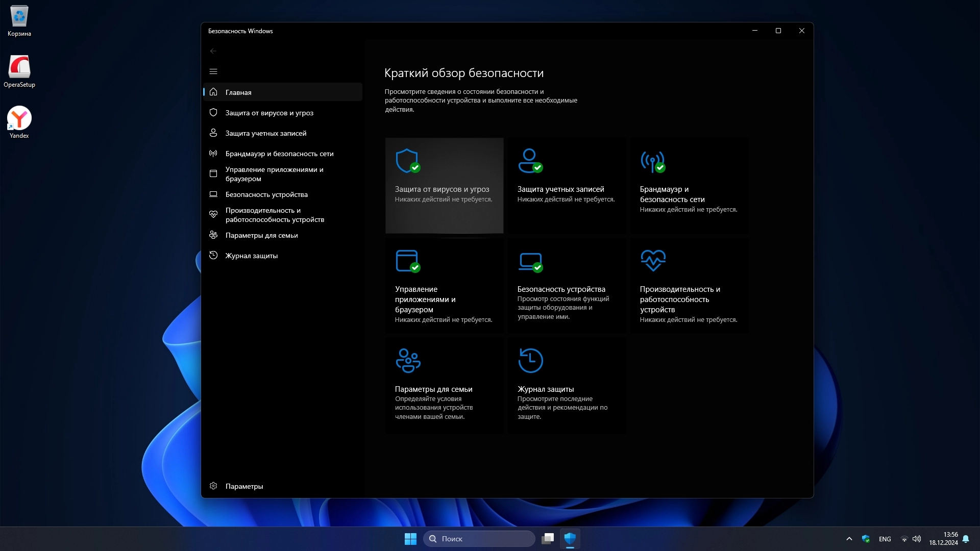Click the Device performance heart tile icon
Image resolution: width=980 pixels, height=551 pixels.
click(653, 260)
